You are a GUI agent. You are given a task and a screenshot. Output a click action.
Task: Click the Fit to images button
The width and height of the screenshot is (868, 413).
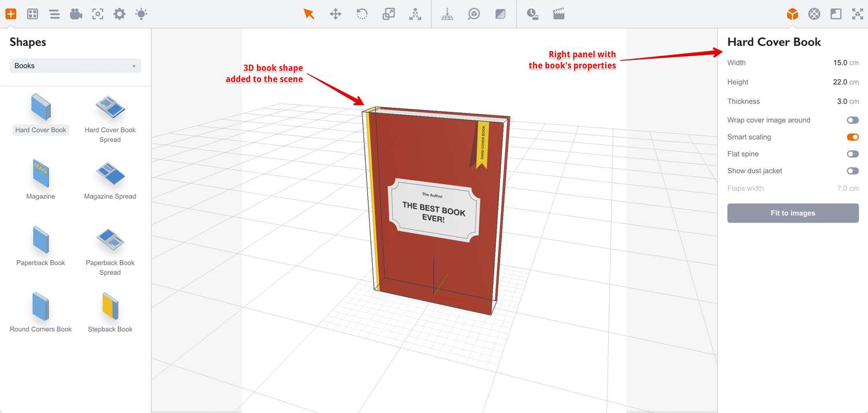pos(793,213)
